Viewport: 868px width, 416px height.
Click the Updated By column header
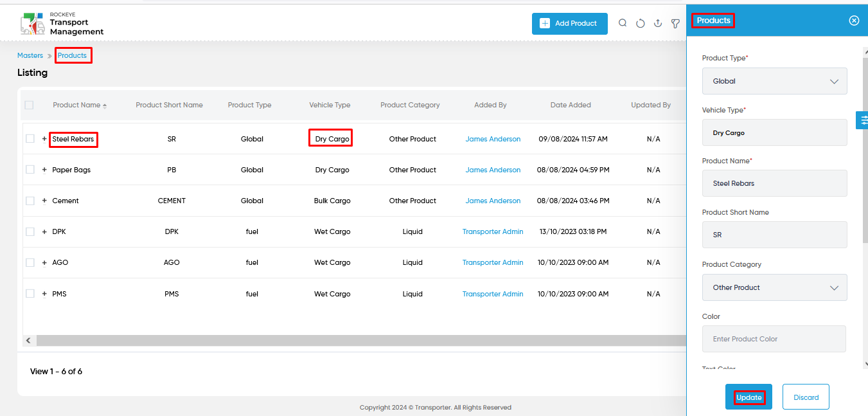click(x=651, y=105)
